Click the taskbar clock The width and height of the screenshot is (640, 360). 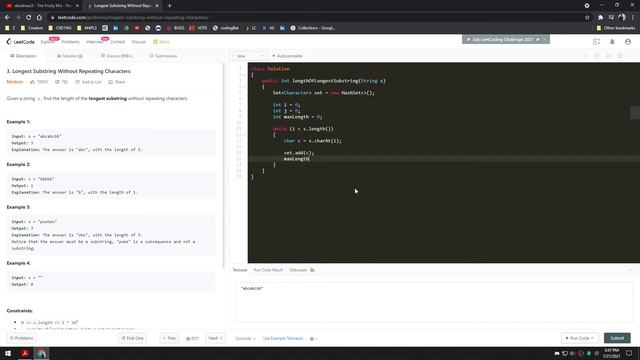click(611, 353)
